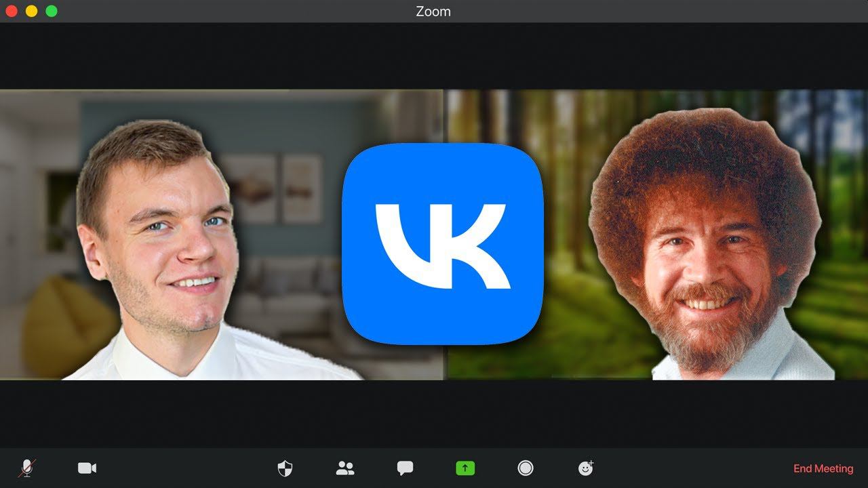The width and height of the screenshot is (868, 488).
Task: Unmute the microphone in the Zoom toolbar
Action: (x=27, y=468)
